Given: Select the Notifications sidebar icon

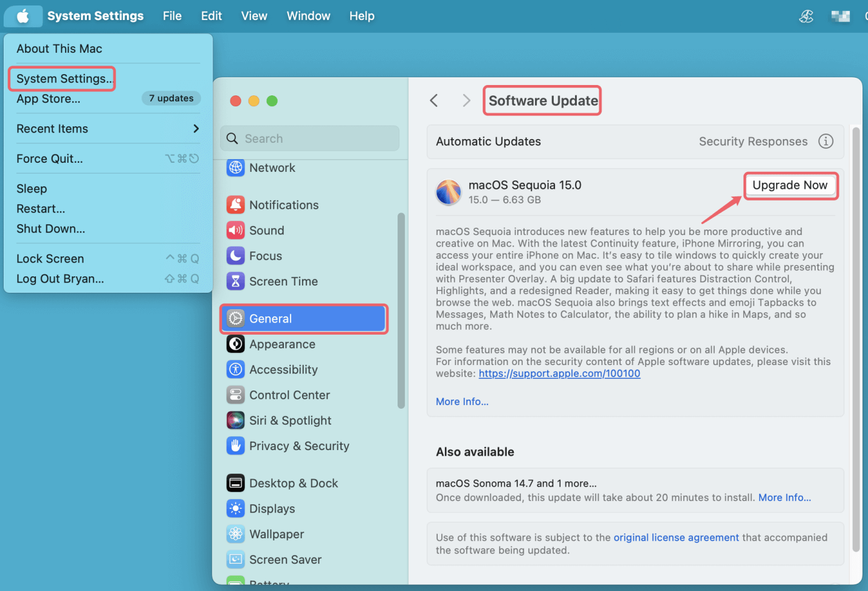Looking at the screenshot, I should [x=236, y=205].
